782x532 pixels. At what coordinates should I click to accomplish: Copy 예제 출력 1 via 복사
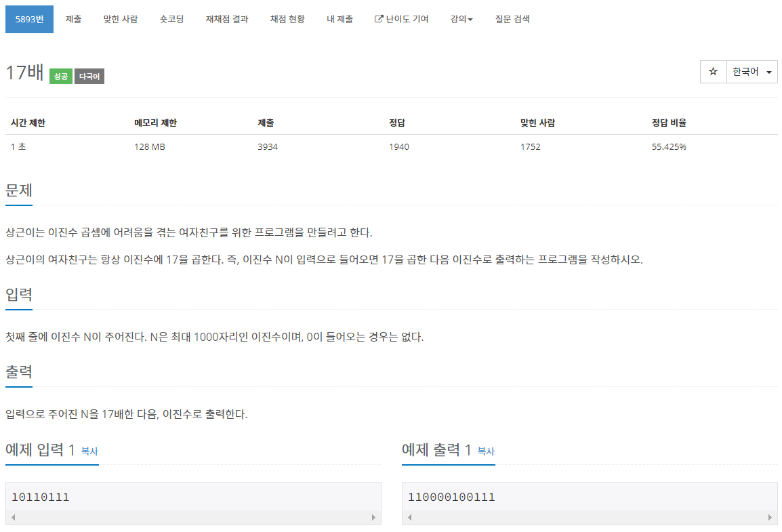tap(487, 451)
